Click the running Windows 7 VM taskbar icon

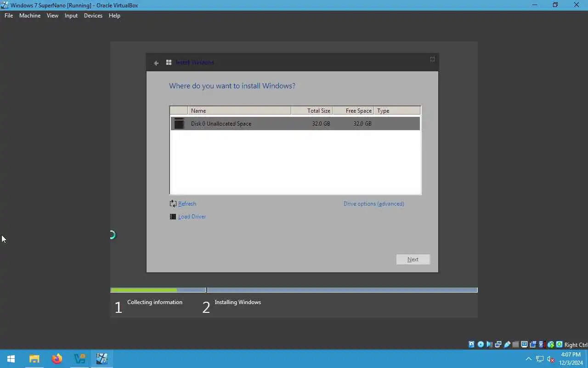coord(102,359)
